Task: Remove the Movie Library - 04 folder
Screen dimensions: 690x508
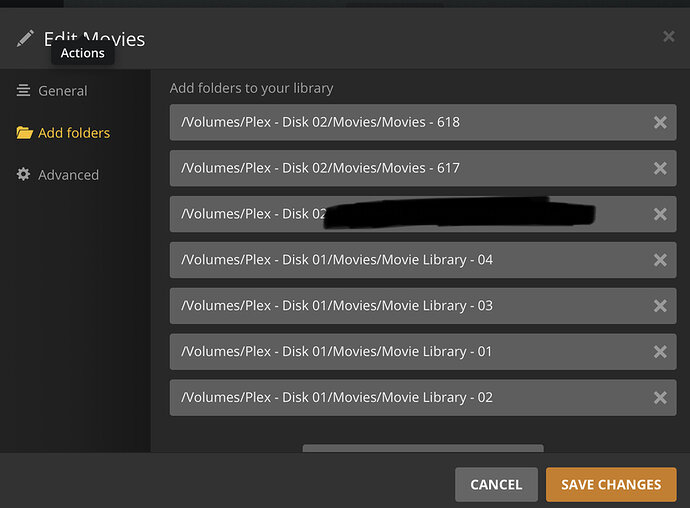Action: (660, 260)
